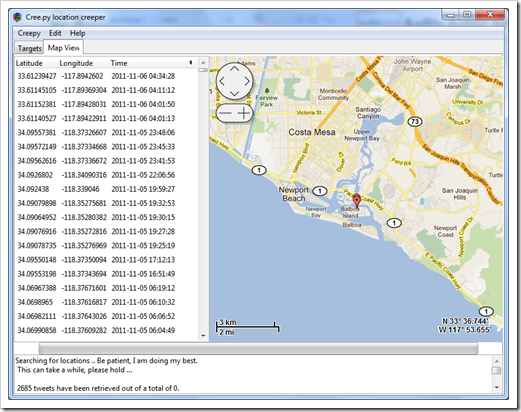Image resolution: width=521 pixels, height=412 pixels.
Task: Select row with time 2011-11-05 06:06:52
Action: tap(106, 316)
